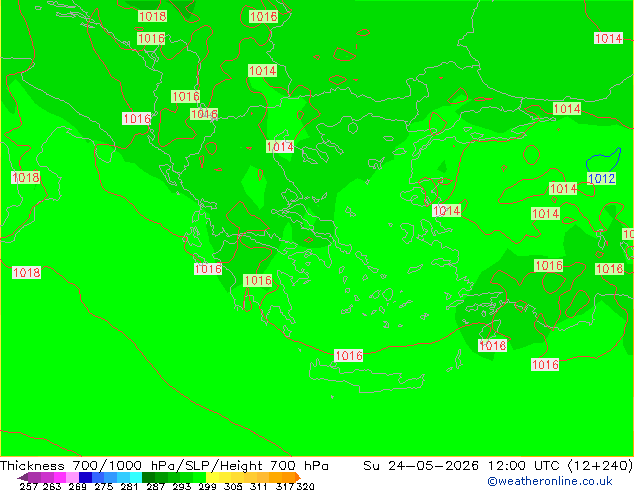The width and height of the screenshot is (634, 490).
Task: Click legend value 305
Action: [233, 486]
